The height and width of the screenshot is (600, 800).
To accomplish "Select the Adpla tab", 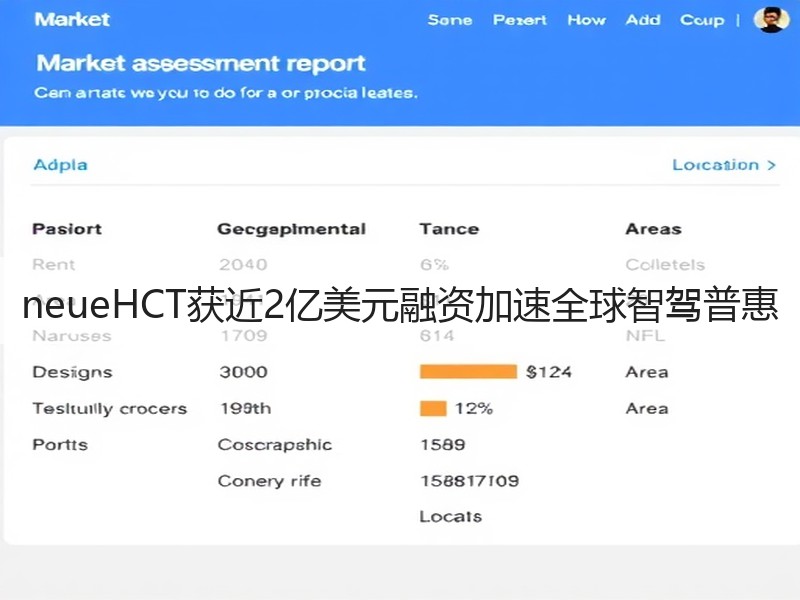I will [60, 165].
